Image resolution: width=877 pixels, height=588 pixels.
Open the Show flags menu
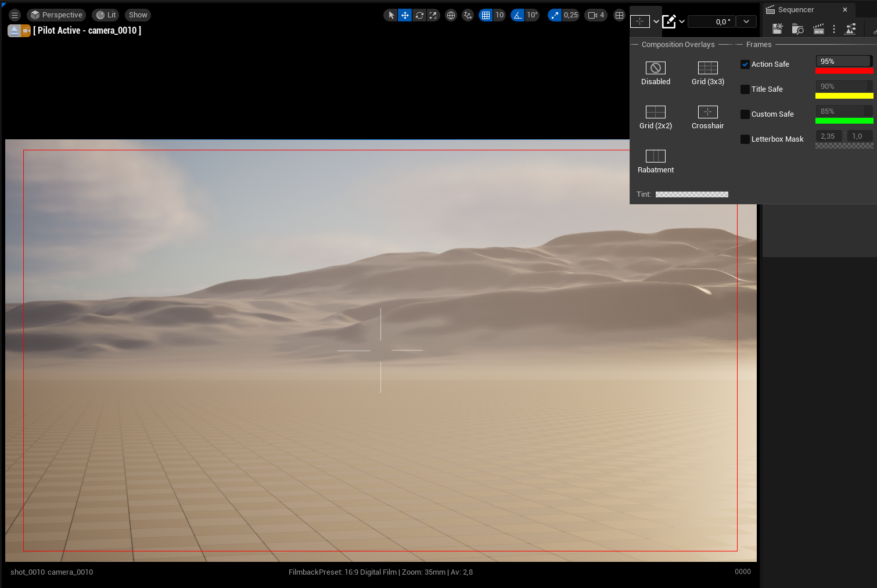(x=138, y=15)
